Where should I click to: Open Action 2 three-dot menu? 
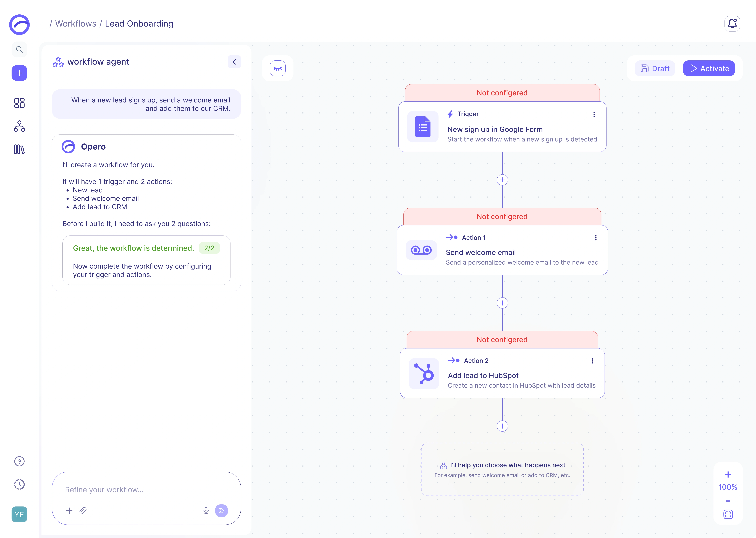592,361
